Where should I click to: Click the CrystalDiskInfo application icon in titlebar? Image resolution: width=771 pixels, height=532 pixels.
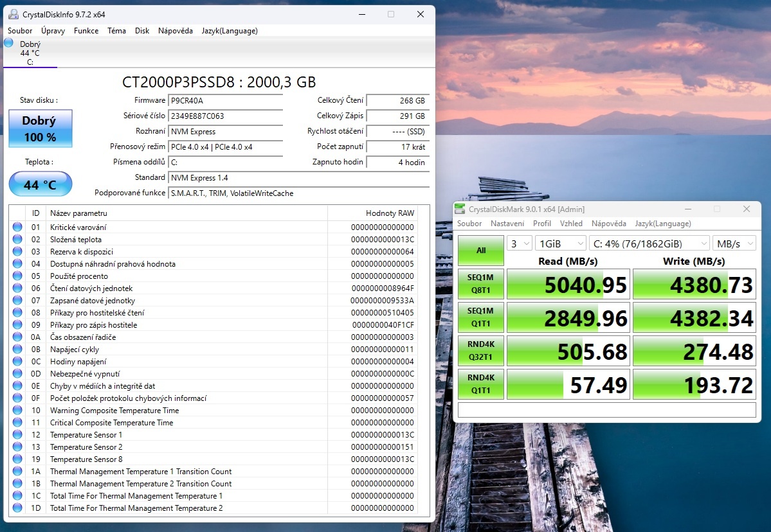tap(14, 13)
